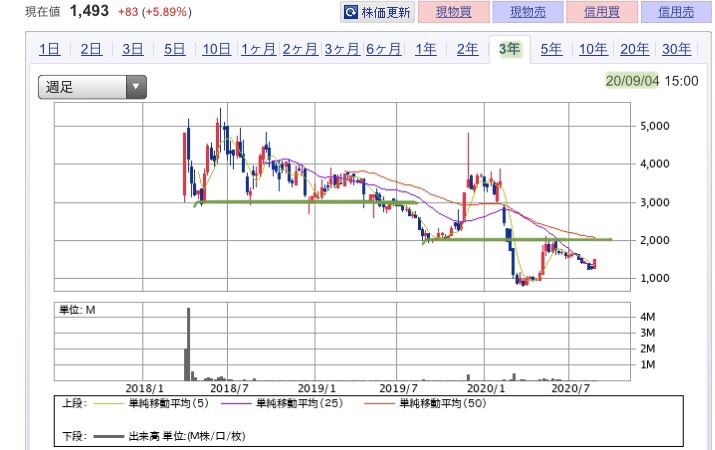Switch chart to 1ヶ月 period
Screen dimensions: 715x450
tap(259, 49)
